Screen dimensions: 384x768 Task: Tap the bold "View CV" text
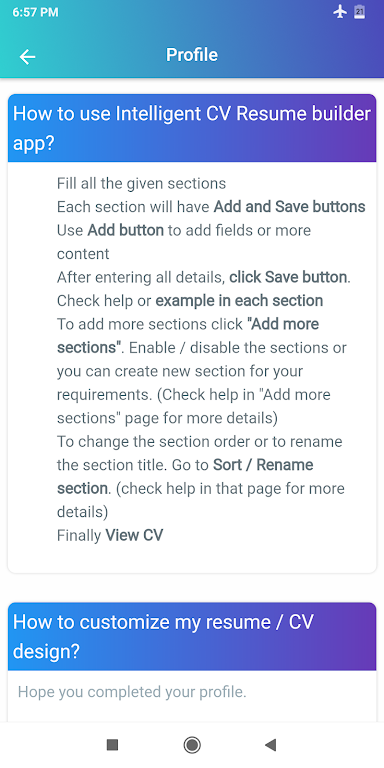click(x=134, y=535)
